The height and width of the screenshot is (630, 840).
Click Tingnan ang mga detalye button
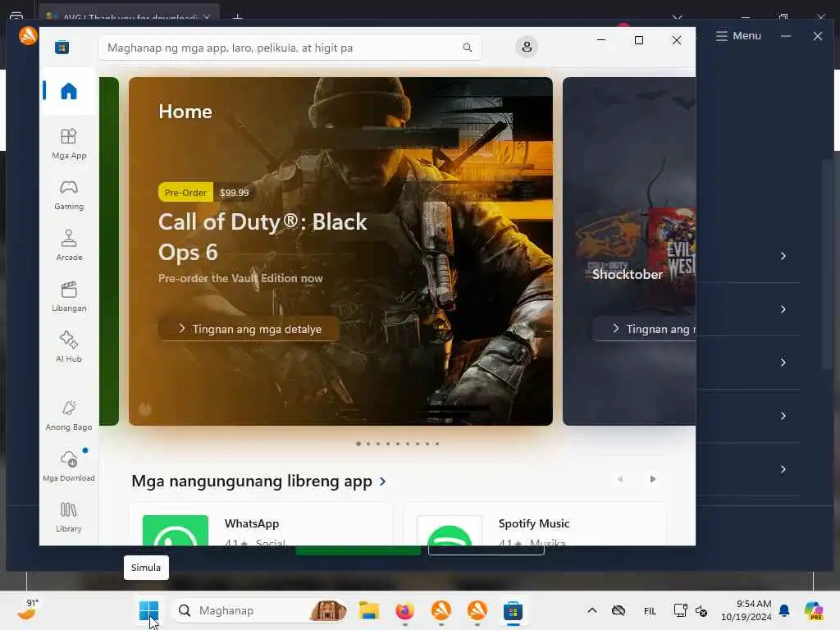pos(249,329)
